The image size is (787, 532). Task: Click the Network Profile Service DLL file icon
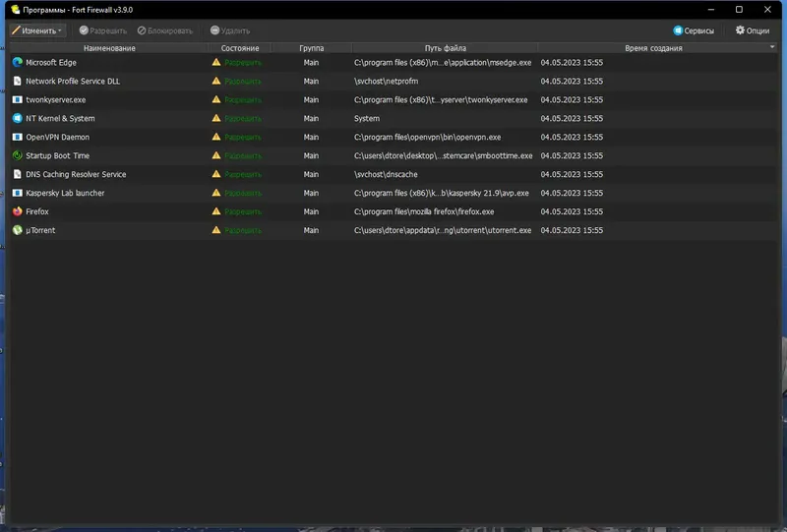[x=18, y=81]
